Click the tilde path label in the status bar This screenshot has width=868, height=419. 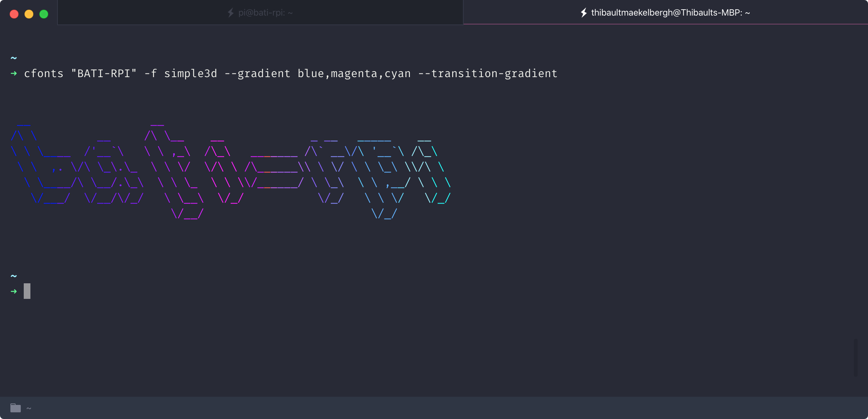click(x=29, y=408)
